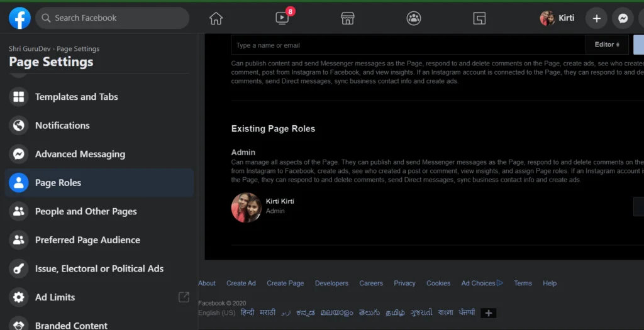Click the Create Page footer link

[285, 283]
